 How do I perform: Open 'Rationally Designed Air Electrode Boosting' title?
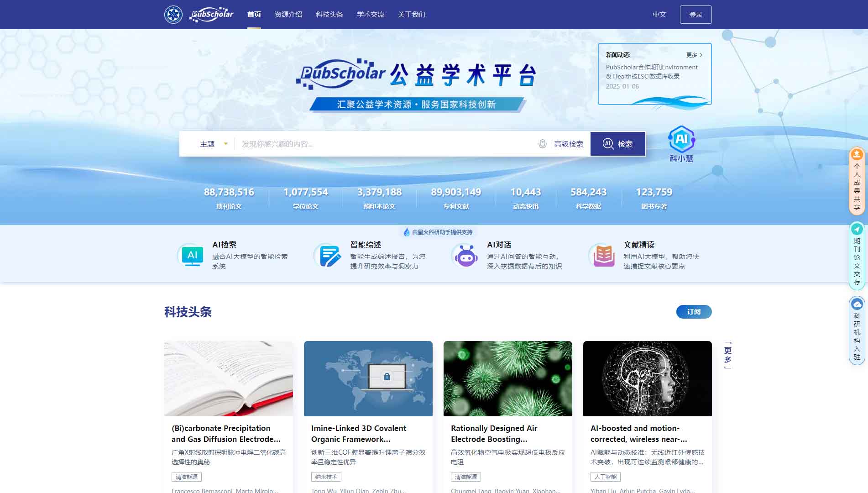tap(494, 434)
